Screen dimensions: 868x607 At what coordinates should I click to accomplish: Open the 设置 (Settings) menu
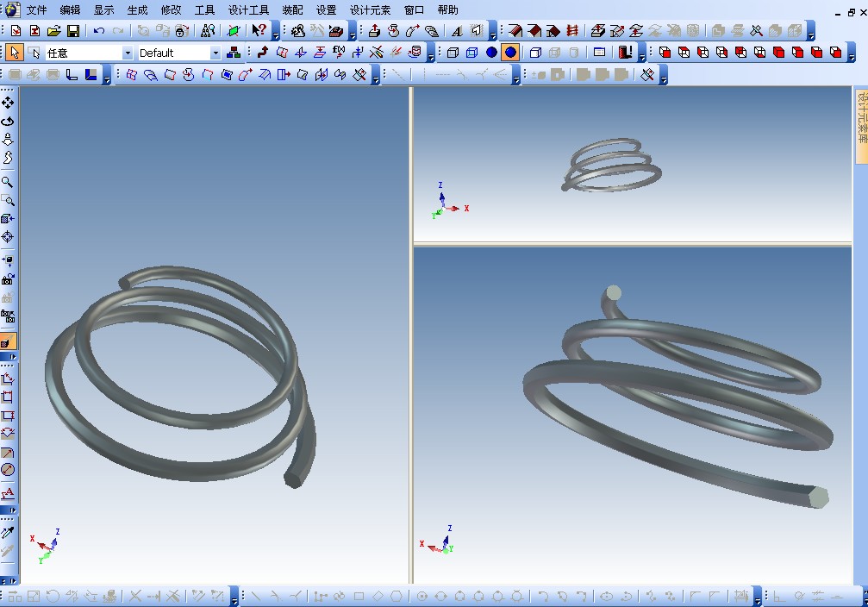tap(326, 9)
